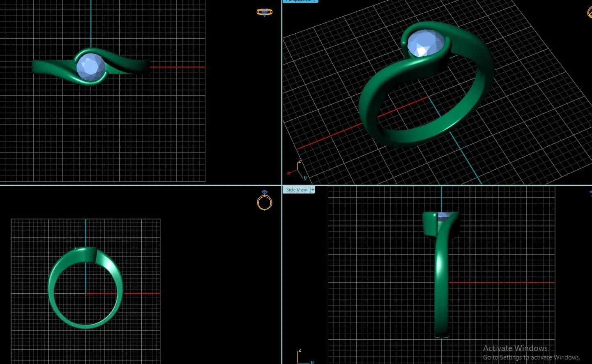Click the top-view ring orientation icon
This screenshot has width=592, height=364.
[264, 12]
